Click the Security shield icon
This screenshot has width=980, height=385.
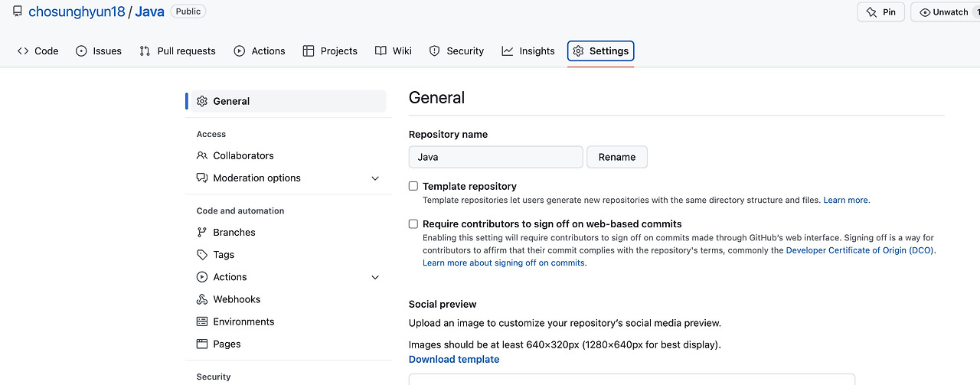pyautogui.click(x=435, y=51)
